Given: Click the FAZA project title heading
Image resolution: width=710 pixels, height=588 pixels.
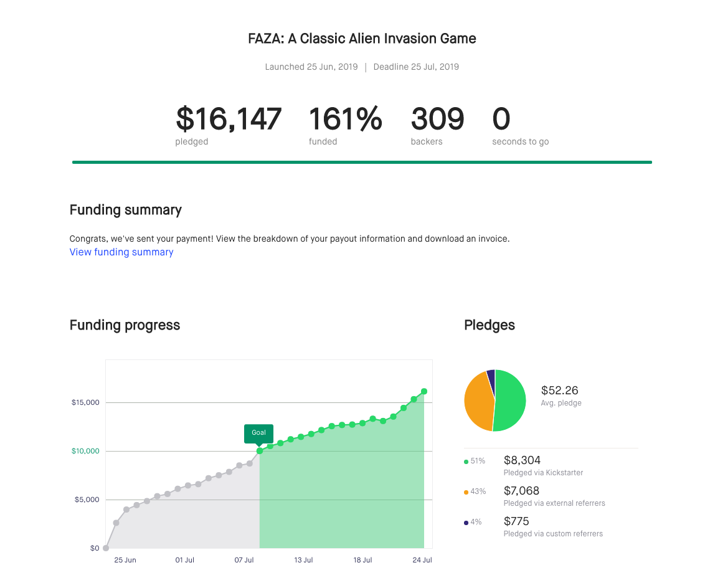Looking at the screenshot, I should point(362,39).
